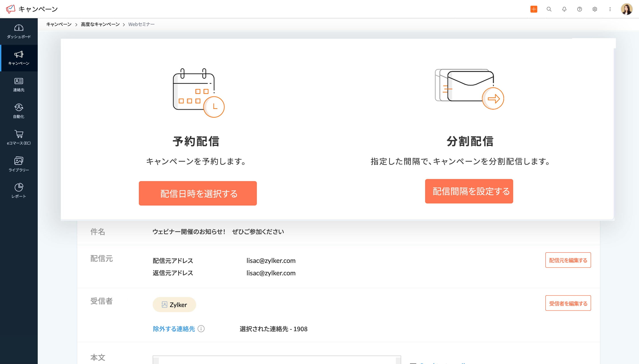Open search with the magnifier icon
Viewport: 639px width, 364px height.
(x=549, y=9)
